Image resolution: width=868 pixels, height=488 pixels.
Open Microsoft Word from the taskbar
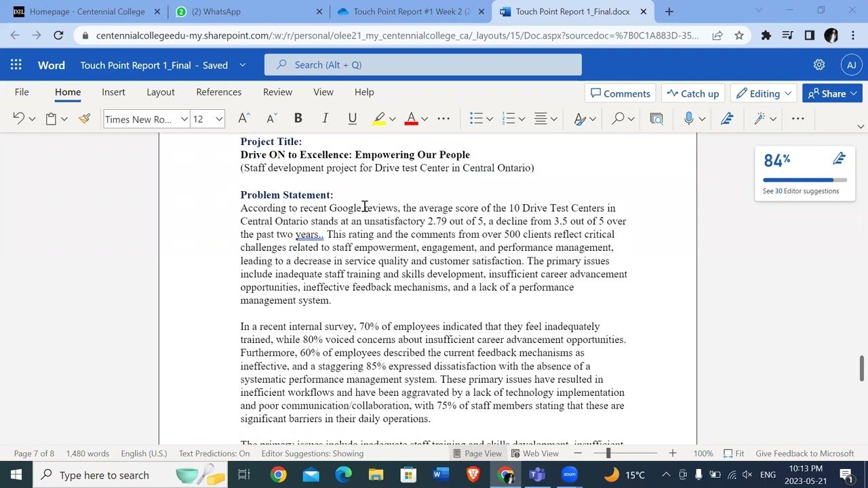click(441, 474)
